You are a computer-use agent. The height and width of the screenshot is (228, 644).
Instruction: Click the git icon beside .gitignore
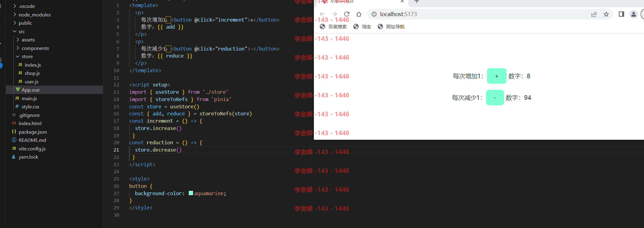[x=14, y=115]
